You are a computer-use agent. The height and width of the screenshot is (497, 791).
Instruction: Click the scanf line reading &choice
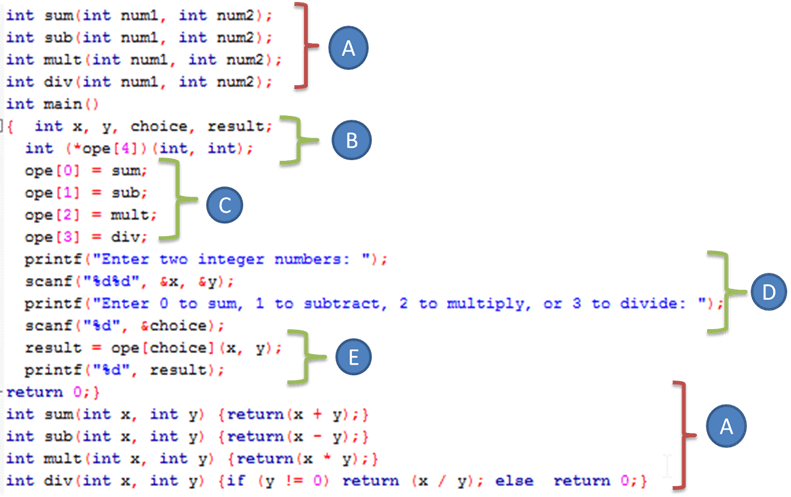click(x=119, y=325)
